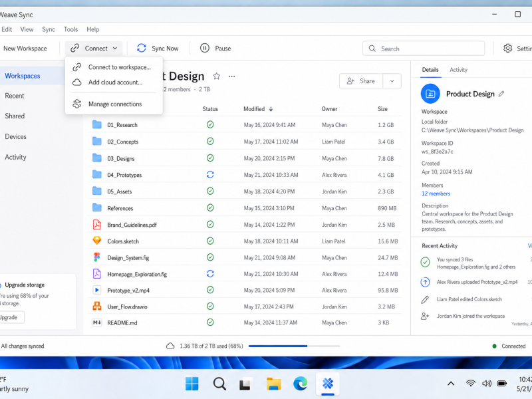Click the green check icon for synced files activity

pyautogui.click(x=425, y=262)
